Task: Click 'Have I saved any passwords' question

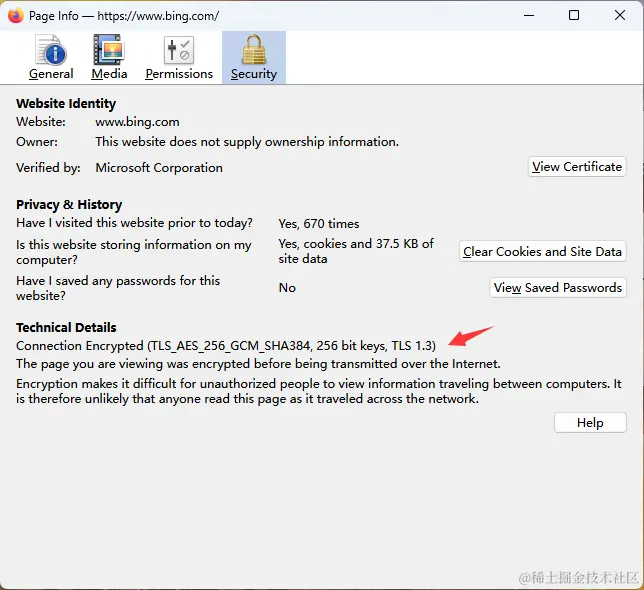Action: (x=118, y=288)
